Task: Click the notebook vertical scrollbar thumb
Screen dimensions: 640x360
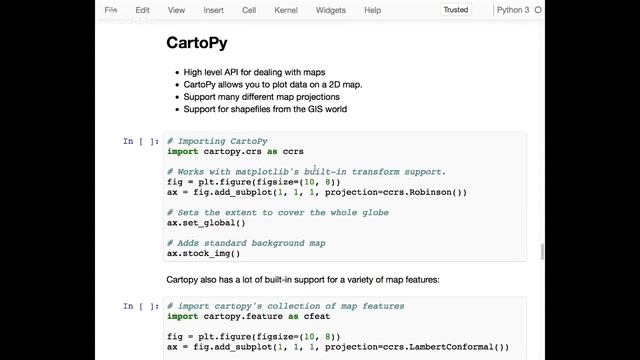Action: pyautogui.click(x=542, y=251)
